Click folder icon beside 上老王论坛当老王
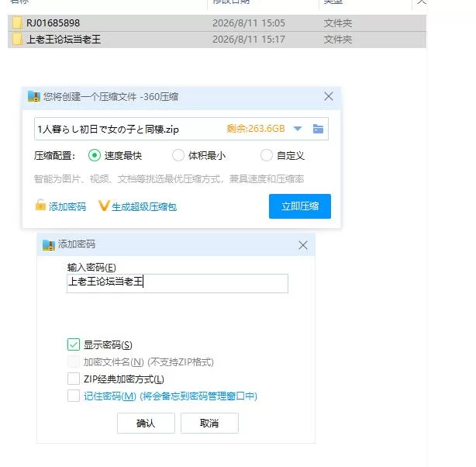 (17, 40)
